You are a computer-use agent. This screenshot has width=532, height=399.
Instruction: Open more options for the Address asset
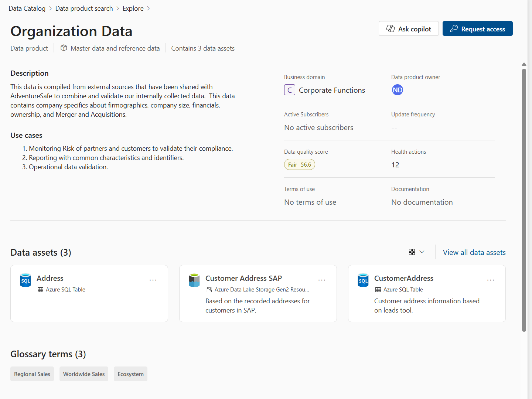click(153, 280)
